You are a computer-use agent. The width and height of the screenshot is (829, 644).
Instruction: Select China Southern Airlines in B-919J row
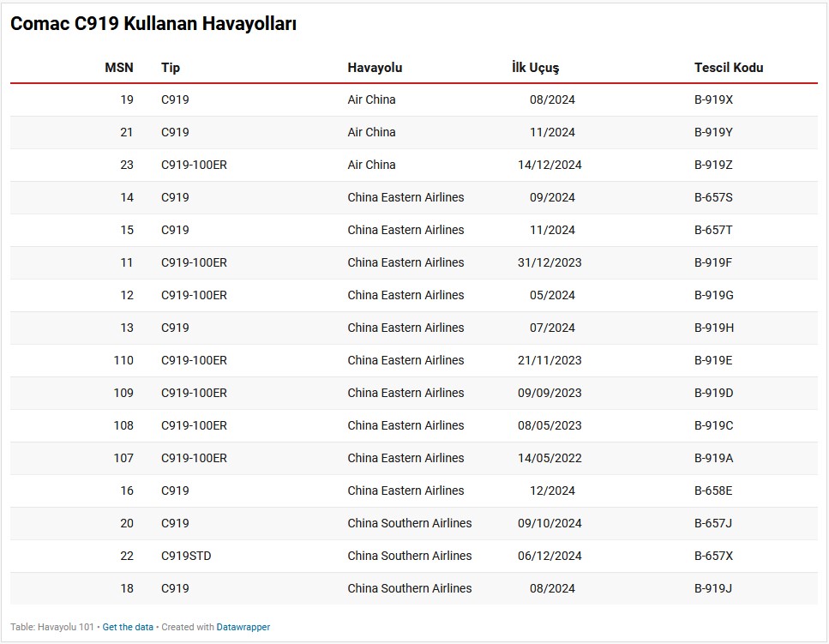tap(409, 588)
